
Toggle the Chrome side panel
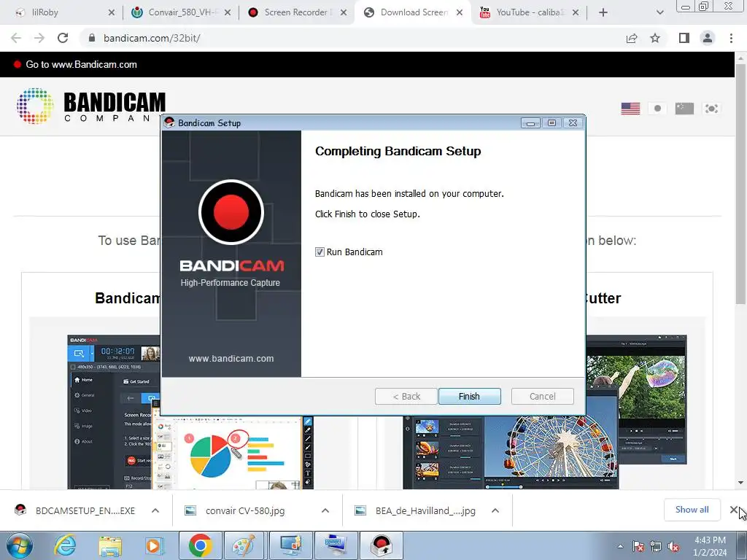coord(684,38)
